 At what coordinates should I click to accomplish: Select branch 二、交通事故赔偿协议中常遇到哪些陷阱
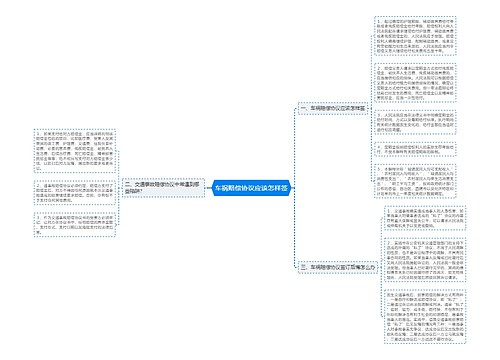click(x=163, y=188)
